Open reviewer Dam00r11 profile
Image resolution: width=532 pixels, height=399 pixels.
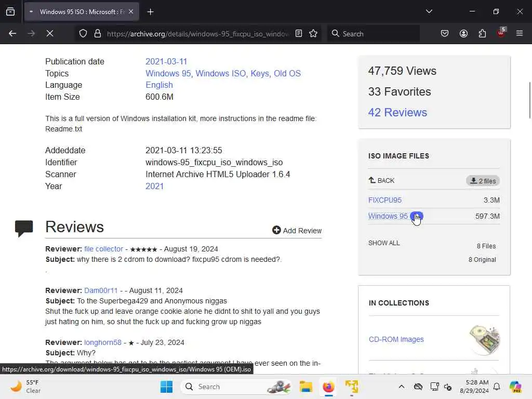pyautogui.click(x=101, y=290)
